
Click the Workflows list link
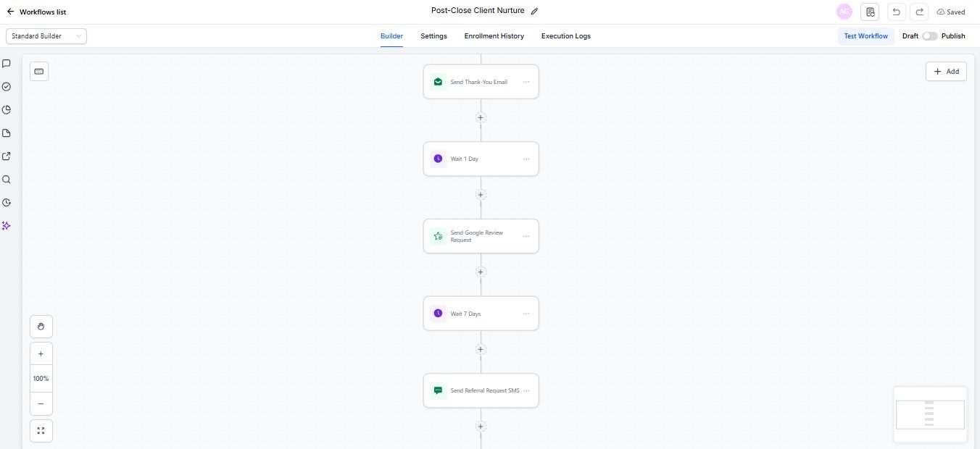[43, 12]
